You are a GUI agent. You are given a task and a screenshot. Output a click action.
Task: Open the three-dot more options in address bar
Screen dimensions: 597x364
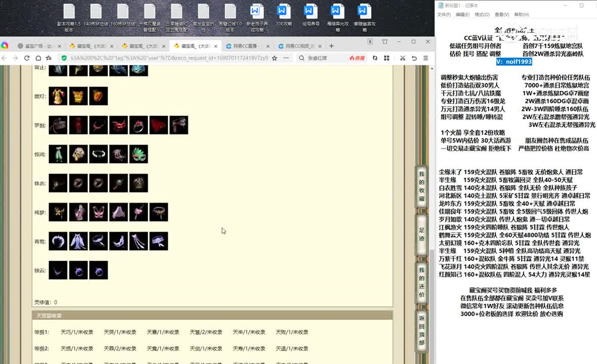tap(286, 58)
